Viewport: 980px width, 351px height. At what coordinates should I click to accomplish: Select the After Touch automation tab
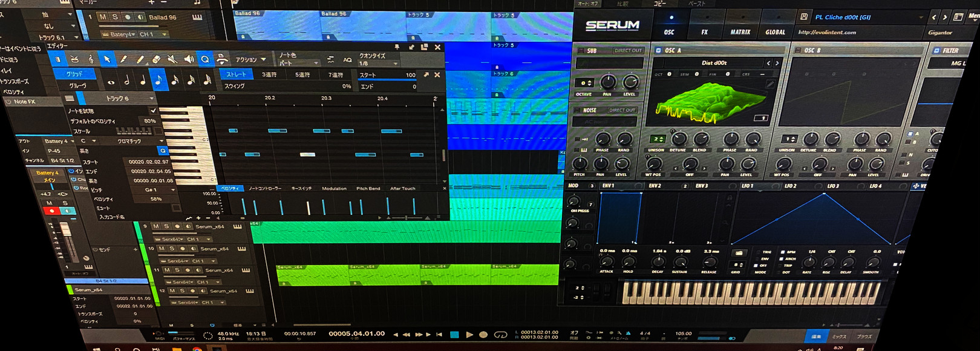402,188
